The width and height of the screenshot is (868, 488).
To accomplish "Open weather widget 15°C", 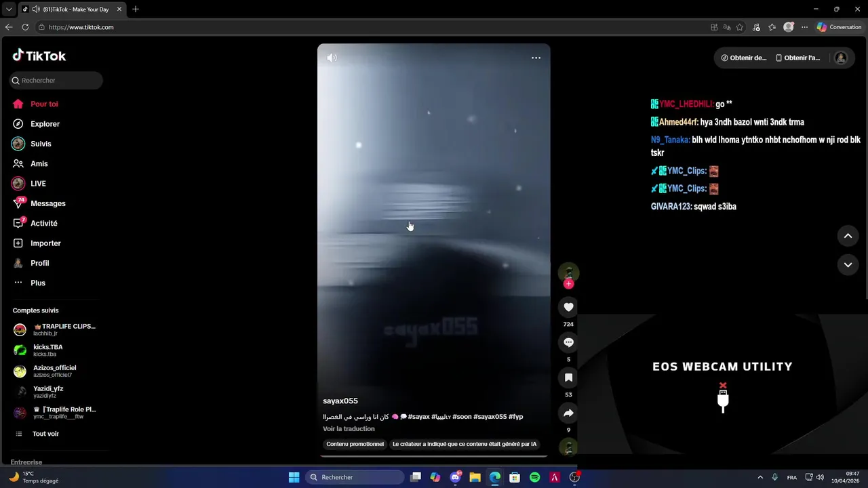I will pyautogui.click(x=33, y=477).
